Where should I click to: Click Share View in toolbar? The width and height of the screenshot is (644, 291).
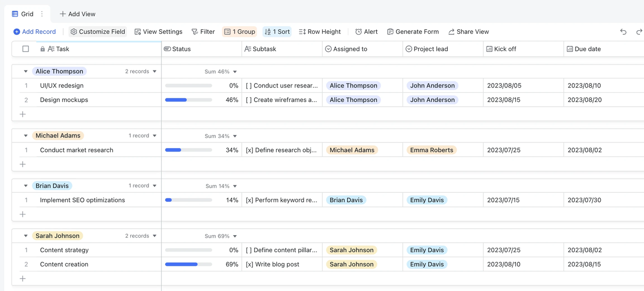pos(468,32)
